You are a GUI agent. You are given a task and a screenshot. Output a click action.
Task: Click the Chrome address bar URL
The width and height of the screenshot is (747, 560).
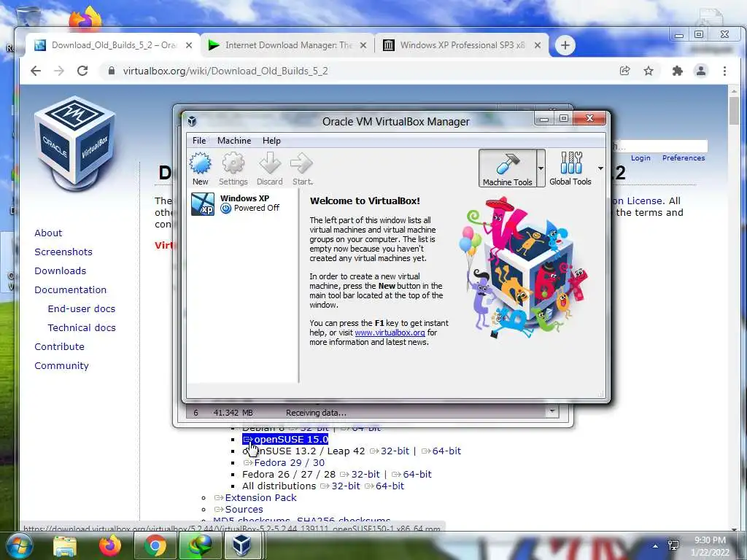click(225, 71)
